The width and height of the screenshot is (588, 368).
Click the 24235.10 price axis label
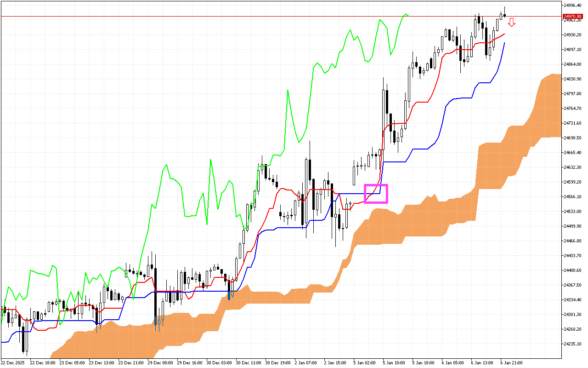click(x=572, y=344)
